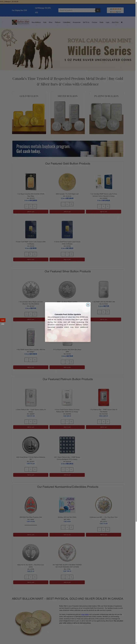This screenshot has width=137, height=644.
Task: Decrease quantity for RCM Gold Bar
Action: point(27,206)
